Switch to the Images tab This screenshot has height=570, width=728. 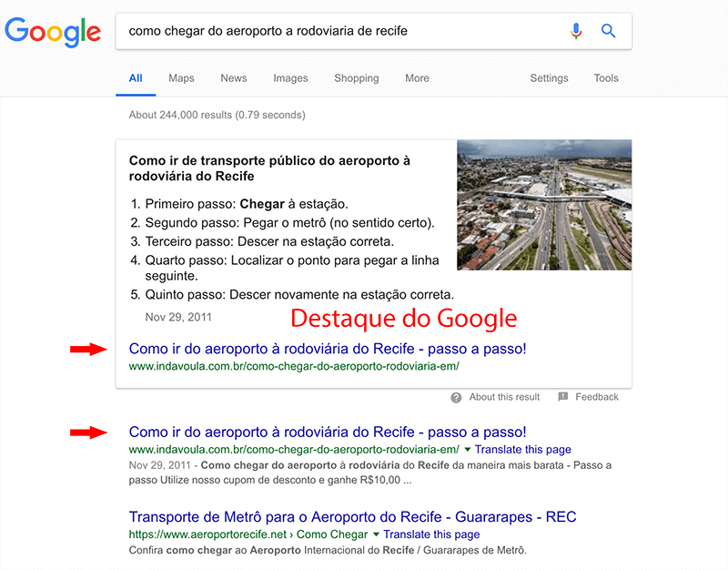pos(290,78)
